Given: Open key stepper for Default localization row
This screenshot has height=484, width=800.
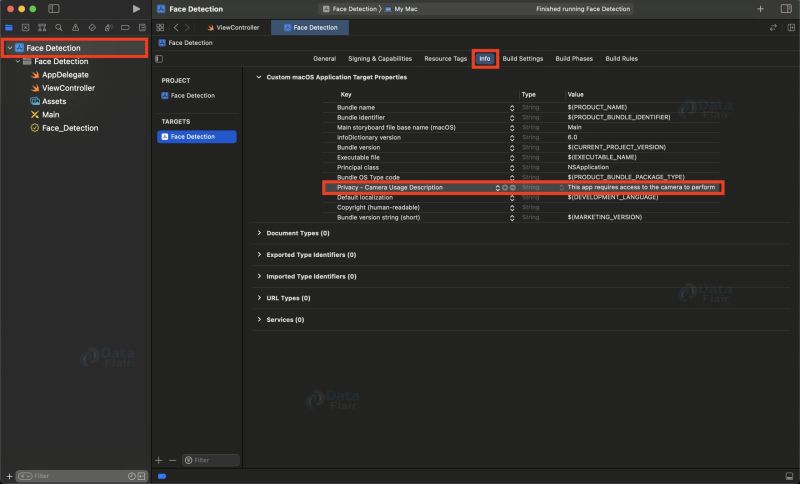Looking at the screenshot, I should 512,198.
